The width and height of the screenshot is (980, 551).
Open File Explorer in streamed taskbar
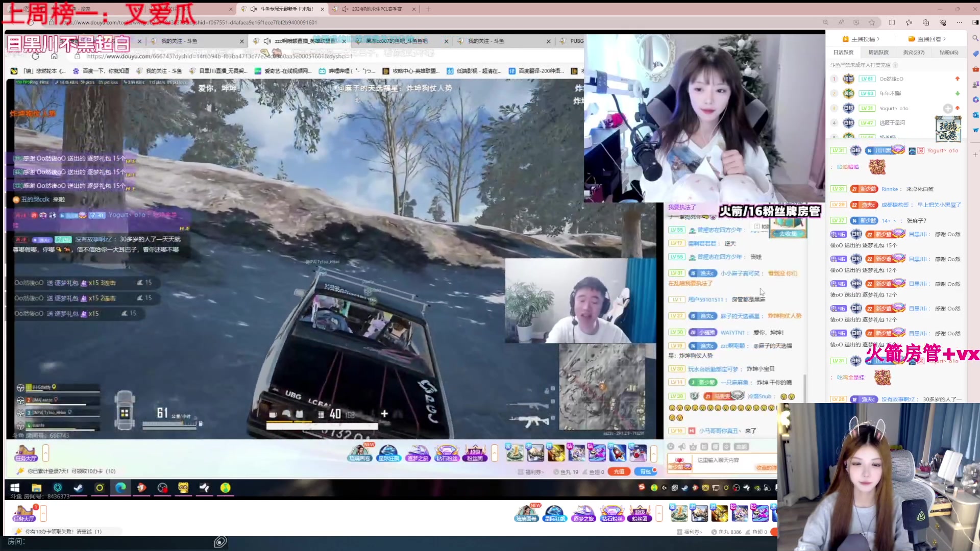[36, 488]
